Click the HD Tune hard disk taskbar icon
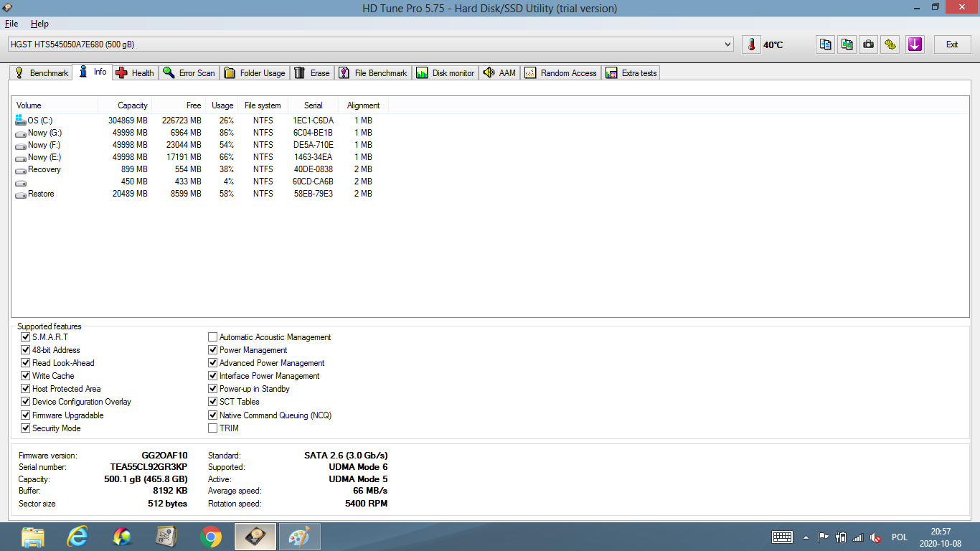The image size is (980, 551). coord(255,537)
